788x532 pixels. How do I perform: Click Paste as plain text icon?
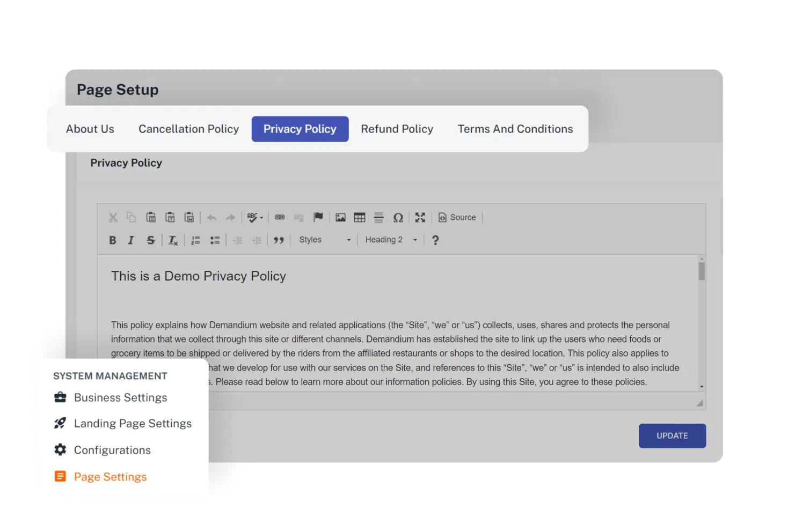pos(170,217)
